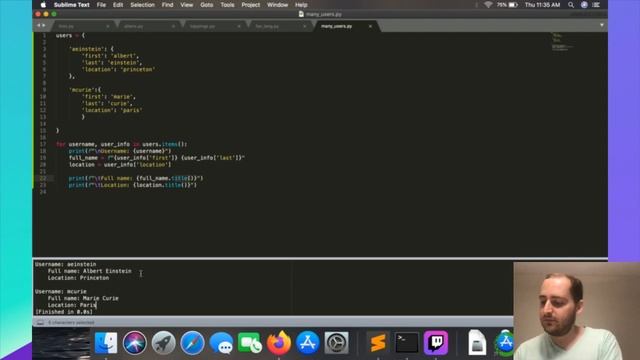Go to previous tab with left arrow
The image size is (640, 360).
38,25
